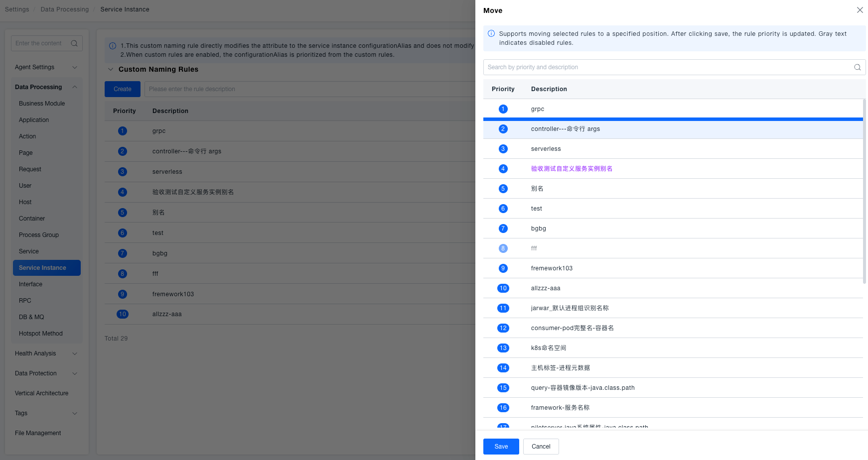Cancel the Move dialog
This screenshot has width=868, height=460.
[541, 447]
